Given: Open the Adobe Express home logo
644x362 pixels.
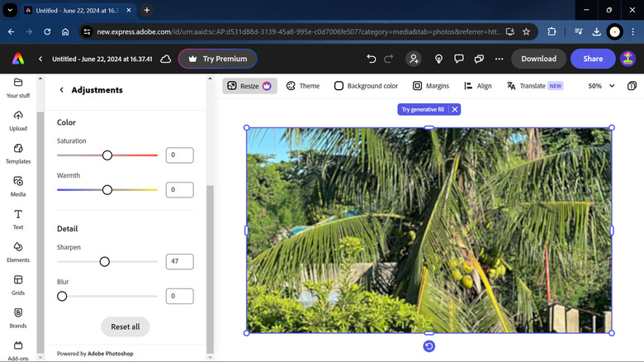Looking at the screenshot, I should [18, 59].
